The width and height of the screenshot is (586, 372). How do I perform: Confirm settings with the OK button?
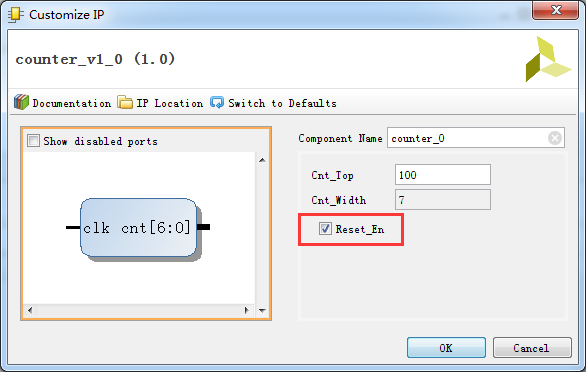pos(446,348)
